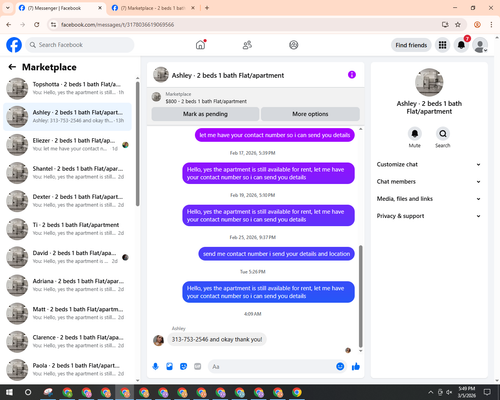Viewport: 500px width, 400px height.
Task: Open the $800 listing link in header
Action: coord(206,101)
